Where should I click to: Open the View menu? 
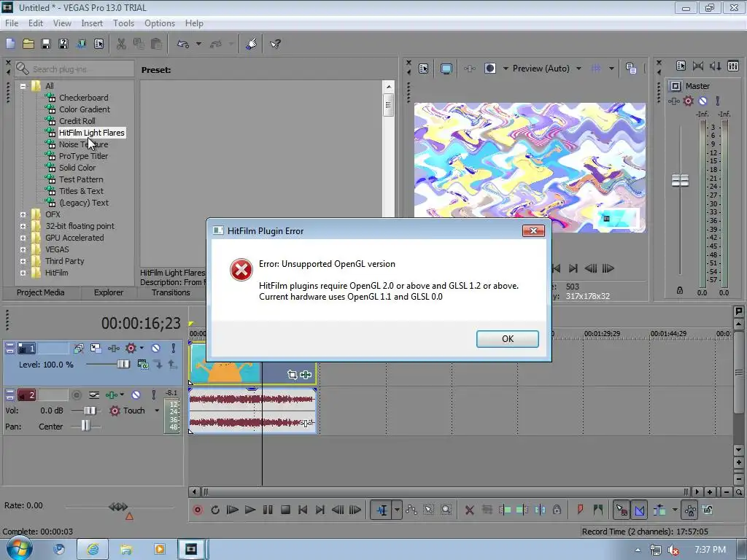[x=62, y=23]
